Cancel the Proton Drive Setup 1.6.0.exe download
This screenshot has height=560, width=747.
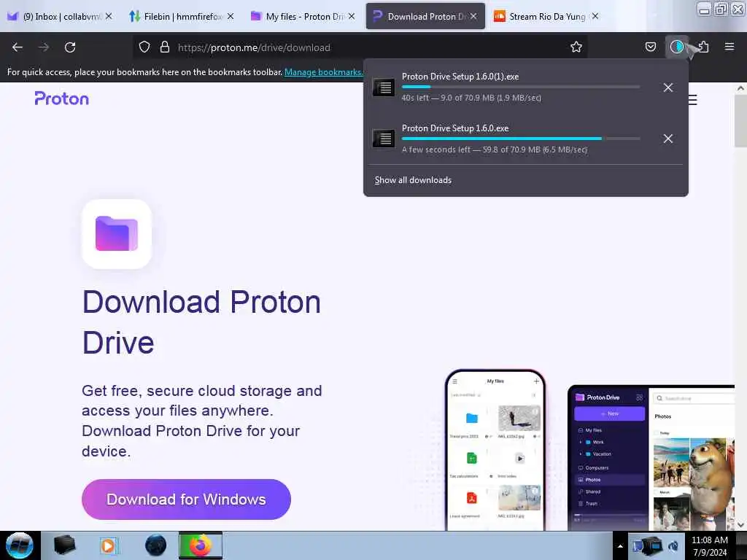pyautogui.click(x=668, y=139)
